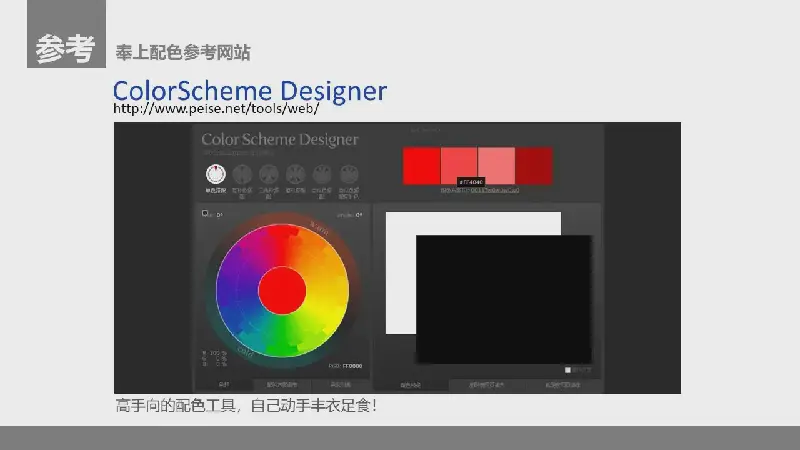This screenshot has height=450, width=800.
Task: Open the Adjust Scheme tab under the wheel
Action: (x=282, y=385)
